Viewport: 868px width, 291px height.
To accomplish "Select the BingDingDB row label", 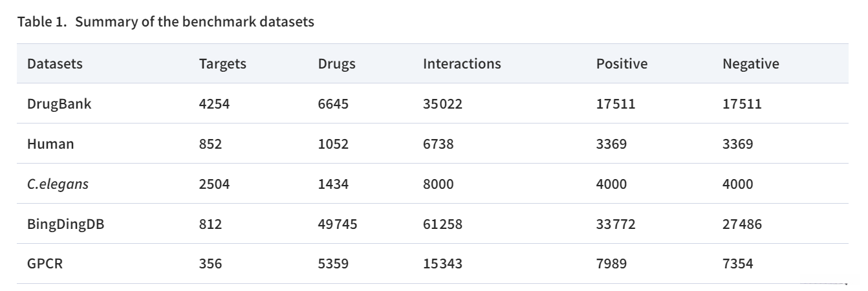I will click(65, 224).
